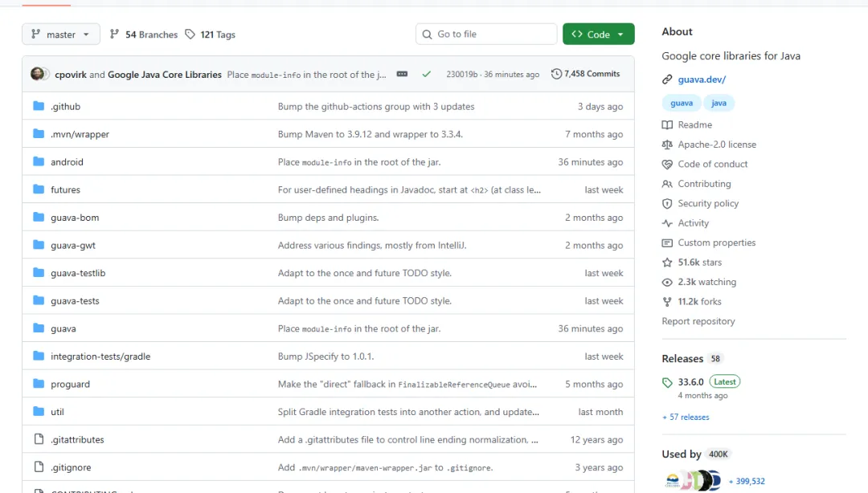Click the .gitattributes file icon
The width and height of the screenshot is (868, 493).
(x=39, y=438)
